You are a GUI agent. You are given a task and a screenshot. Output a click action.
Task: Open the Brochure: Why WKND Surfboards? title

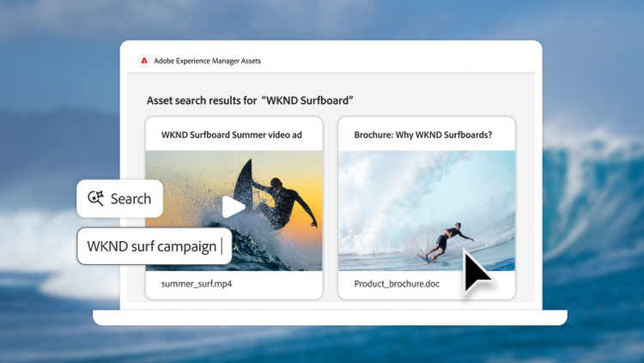pos(422,135)
